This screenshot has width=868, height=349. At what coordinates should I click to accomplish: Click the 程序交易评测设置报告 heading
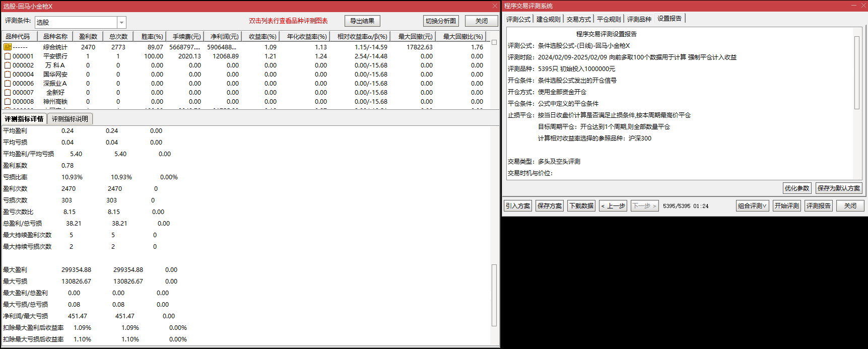point(607,34)
